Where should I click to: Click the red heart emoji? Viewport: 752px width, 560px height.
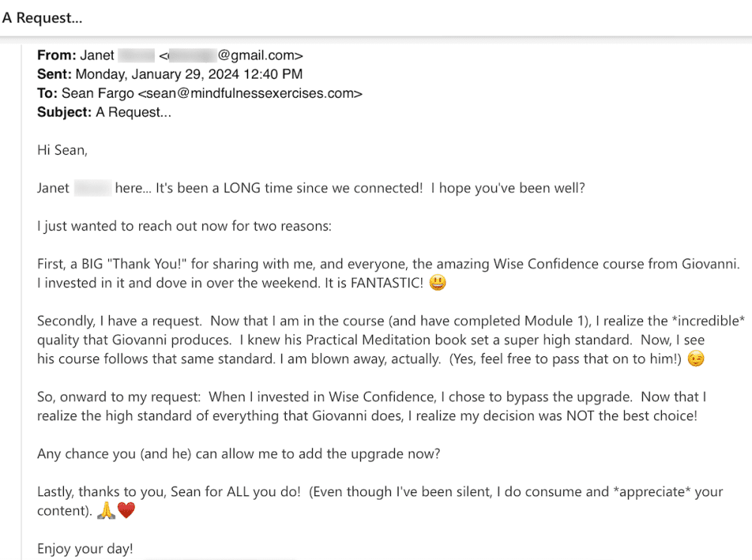[x=126, y=511]
